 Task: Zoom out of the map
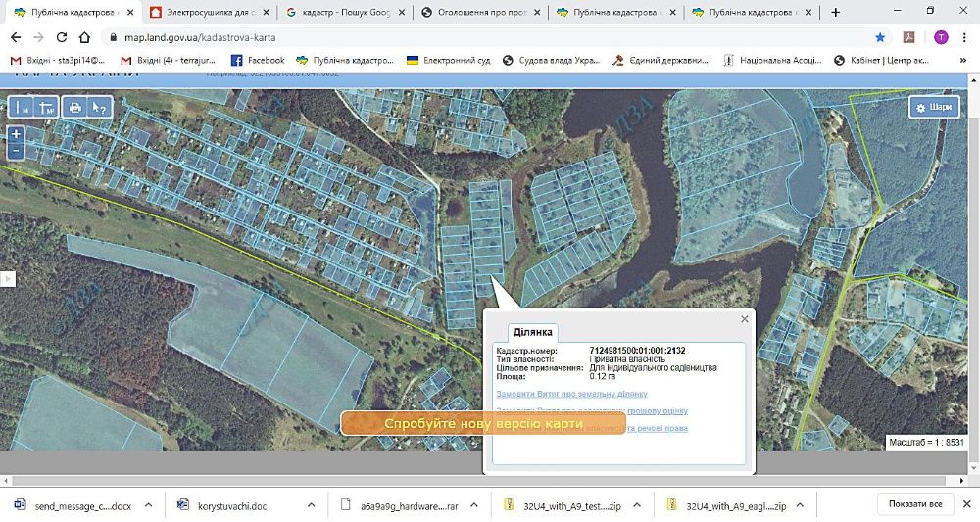pyautogui.click(x=16, y=151)
